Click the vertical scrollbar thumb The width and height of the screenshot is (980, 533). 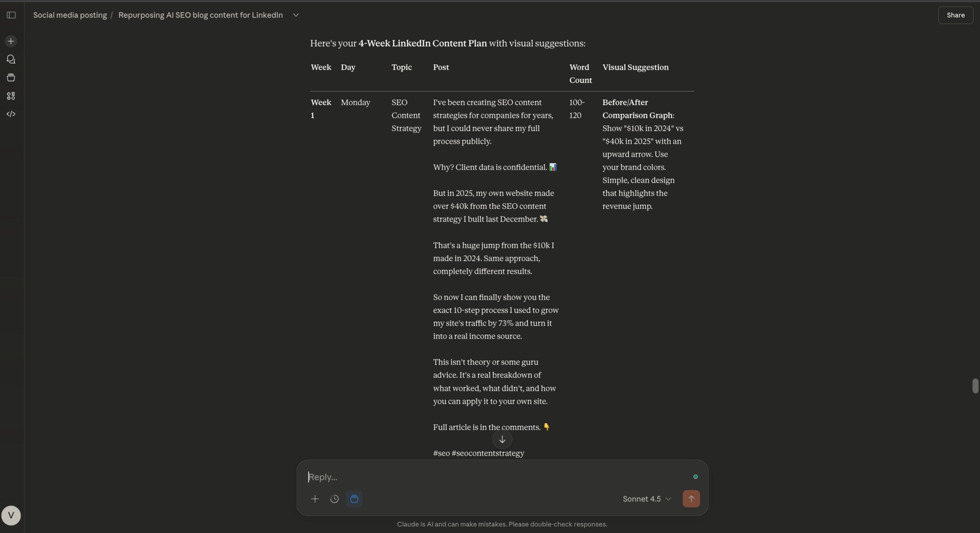click(975, 385)
